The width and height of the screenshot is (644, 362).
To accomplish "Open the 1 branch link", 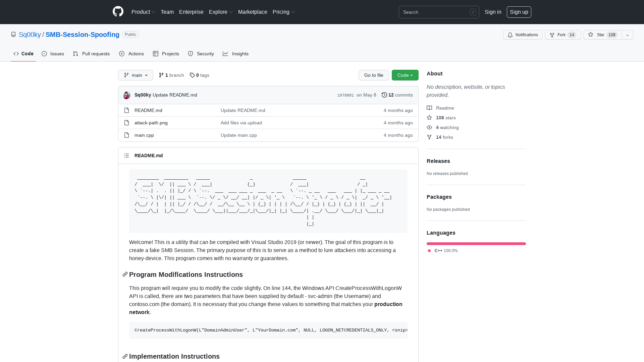I will 171,75.
